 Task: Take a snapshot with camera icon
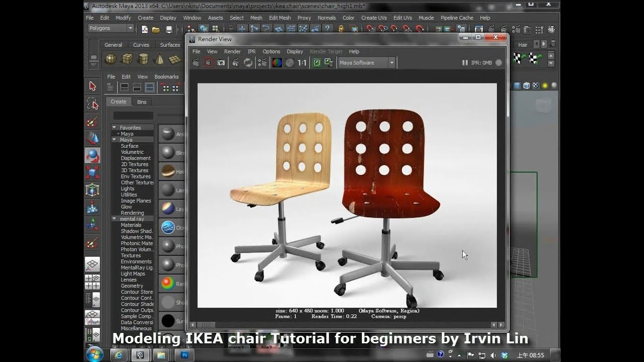pyautogui.click(x=221, y=63)
